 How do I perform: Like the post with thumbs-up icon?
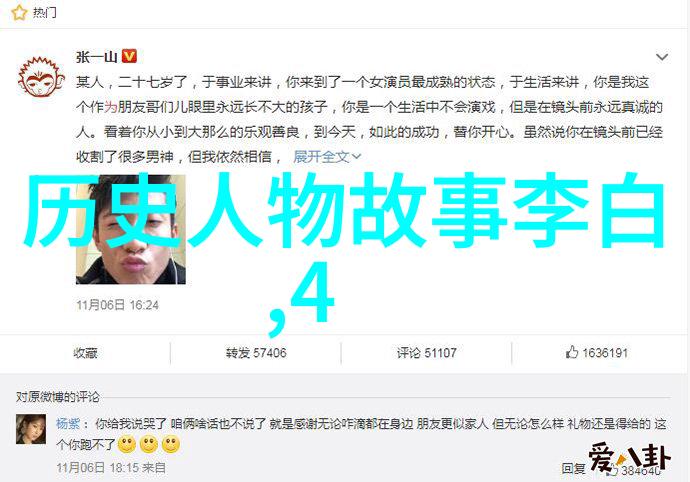coord(572,352)
